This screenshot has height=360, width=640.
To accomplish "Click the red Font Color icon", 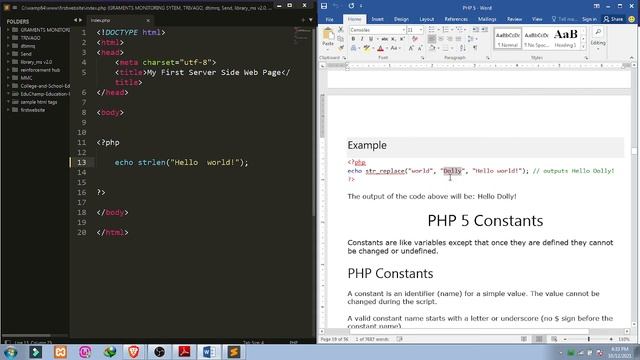I will click(x=380, y=48).
